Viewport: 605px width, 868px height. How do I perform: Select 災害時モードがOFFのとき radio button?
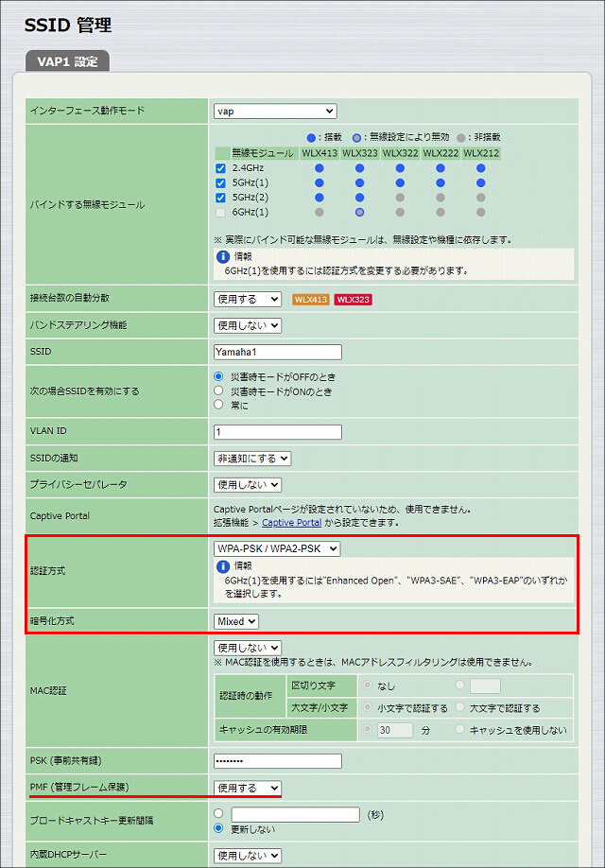(218, 376)
